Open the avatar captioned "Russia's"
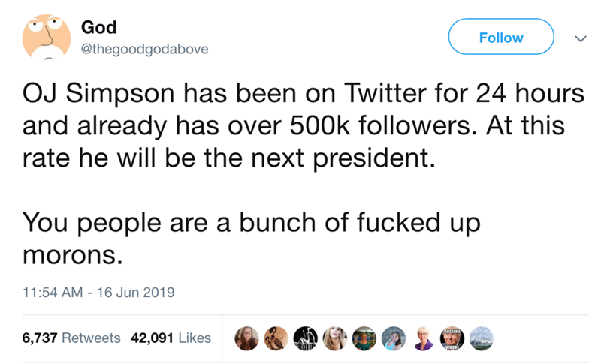Screen dimensions: 601x364 pos(450,339)
